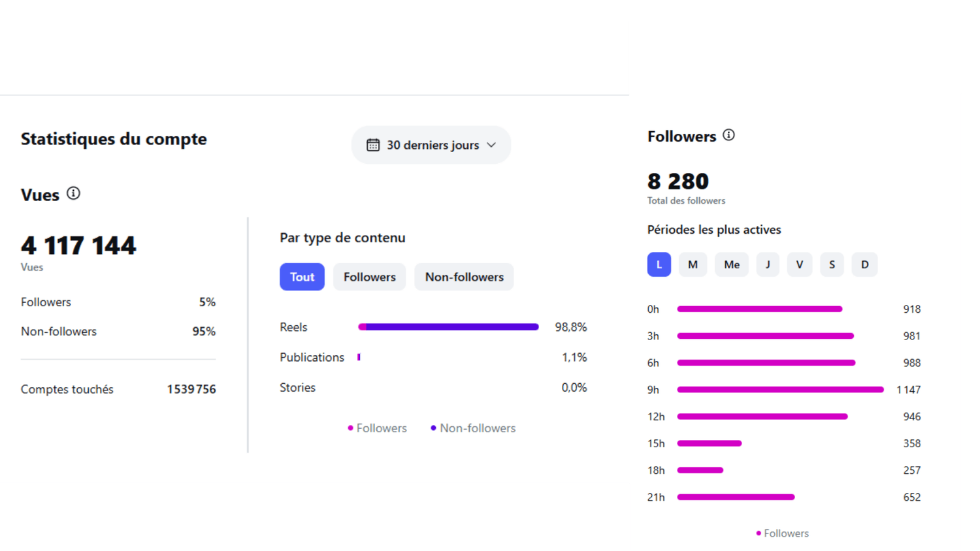Click the 981 value for 3h

pos(912,336)
